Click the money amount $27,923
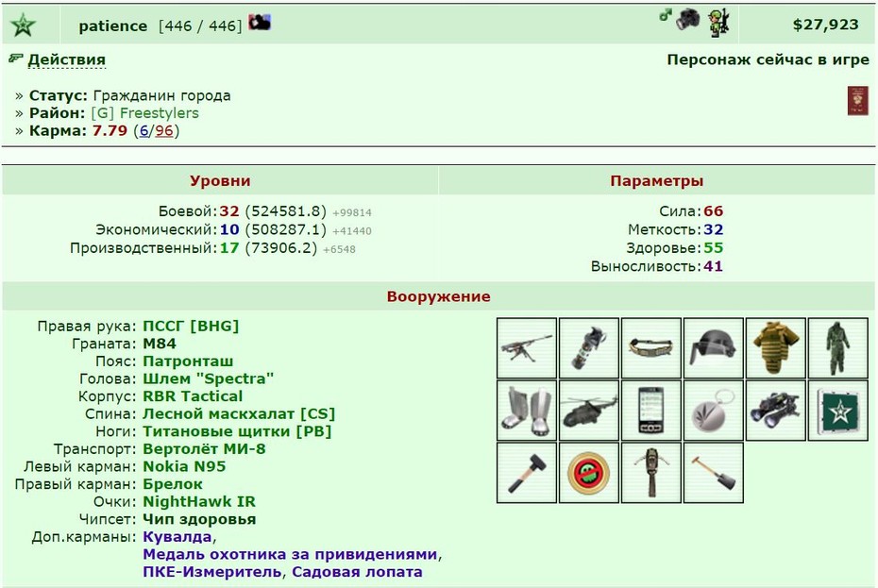Screen dimensions: 878x588 pyautogui.click(x=825, y=25)
